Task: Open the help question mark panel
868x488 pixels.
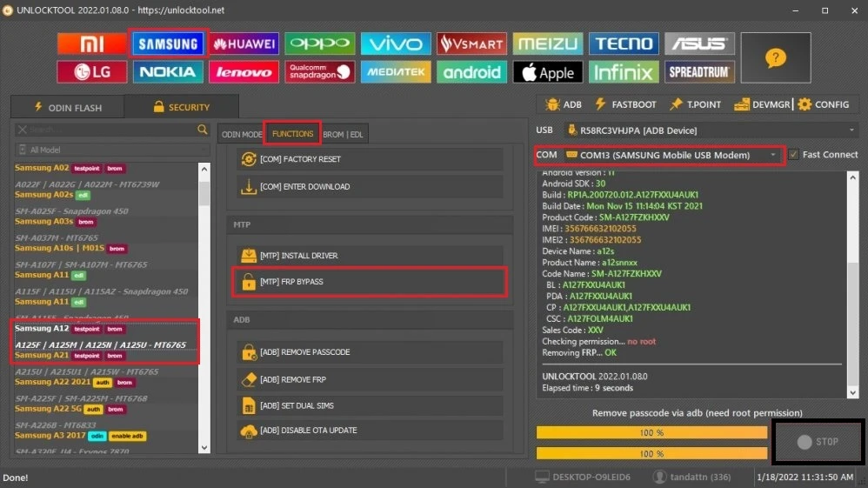Action: click(776, 57)
